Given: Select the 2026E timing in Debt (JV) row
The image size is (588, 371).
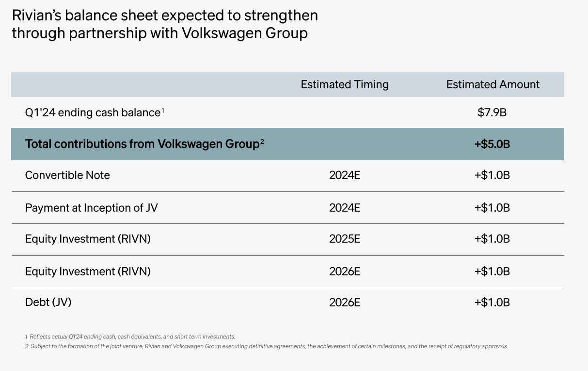Looking at the screenshot, I should coord(345,303).
